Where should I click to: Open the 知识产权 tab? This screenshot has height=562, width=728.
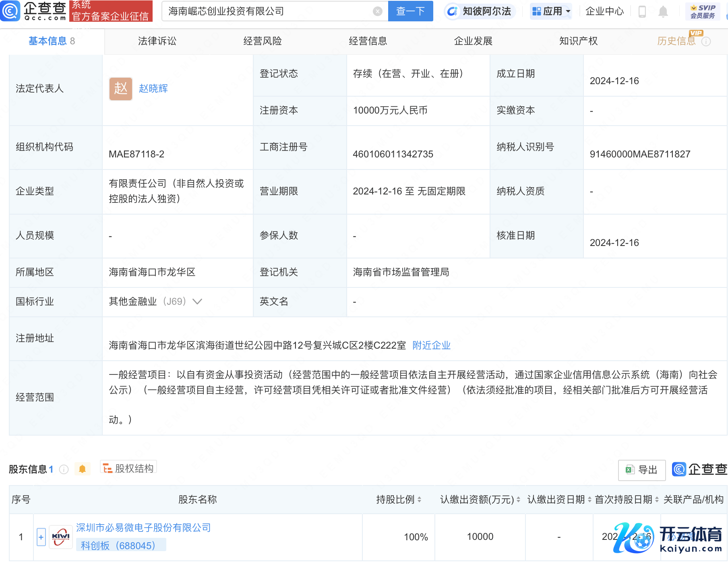(578, 41)
